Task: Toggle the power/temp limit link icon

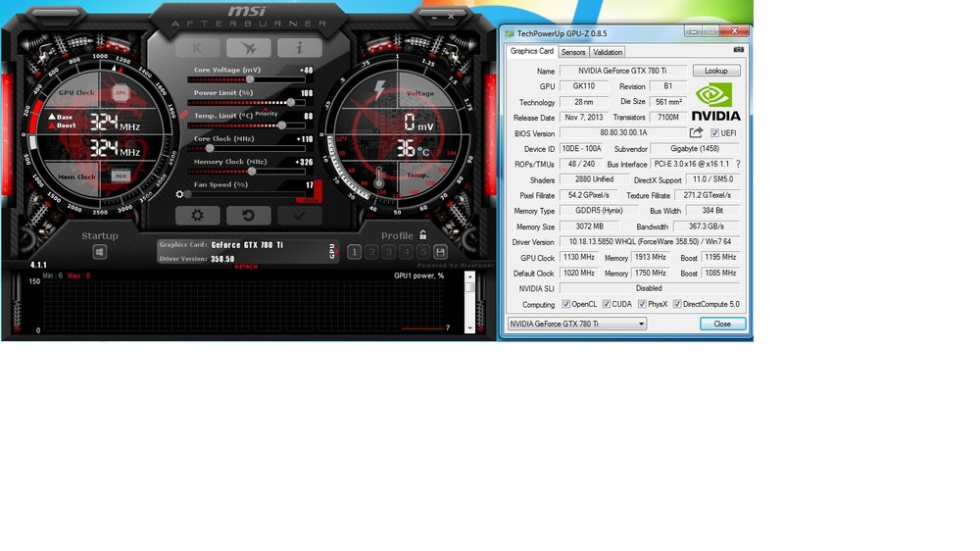Action: coord(184,115)
